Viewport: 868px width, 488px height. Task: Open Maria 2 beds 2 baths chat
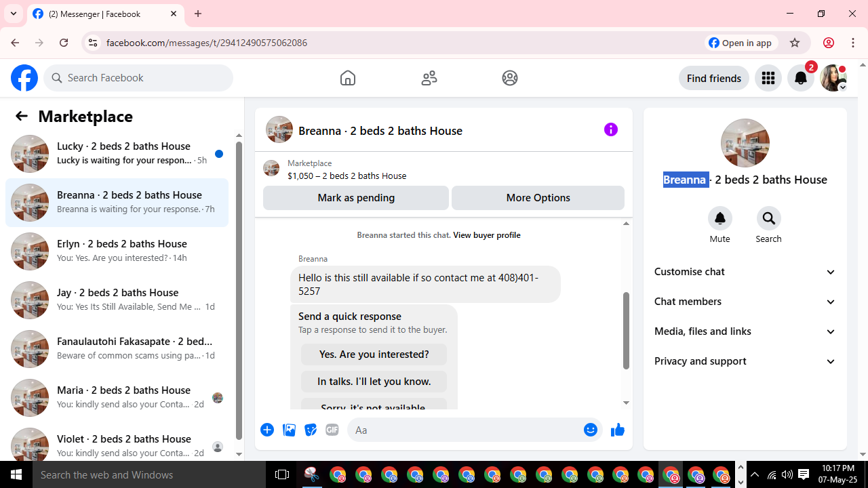117,398
